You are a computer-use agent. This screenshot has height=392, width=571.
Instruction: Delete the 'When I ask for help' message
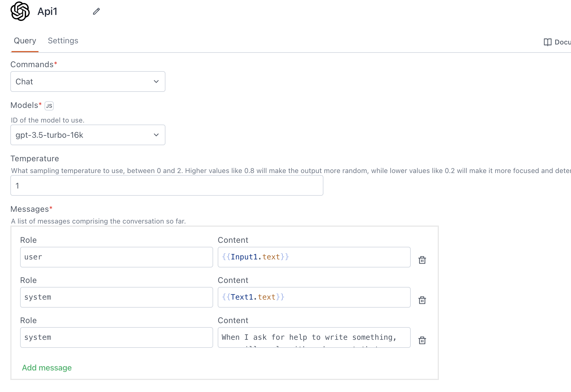tap(422, 340)
